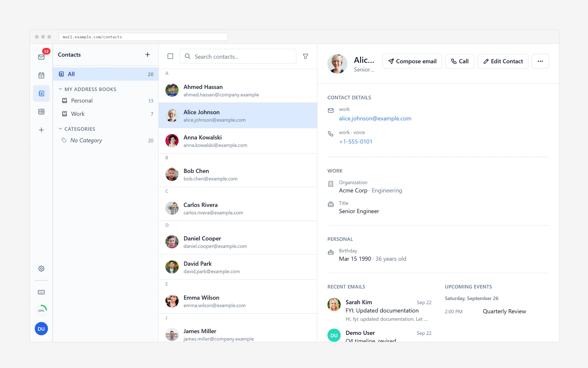This screenshot has height=368, width=588.
Task: Open the contact filter funnel icon
Action: [x=306, y=56]
